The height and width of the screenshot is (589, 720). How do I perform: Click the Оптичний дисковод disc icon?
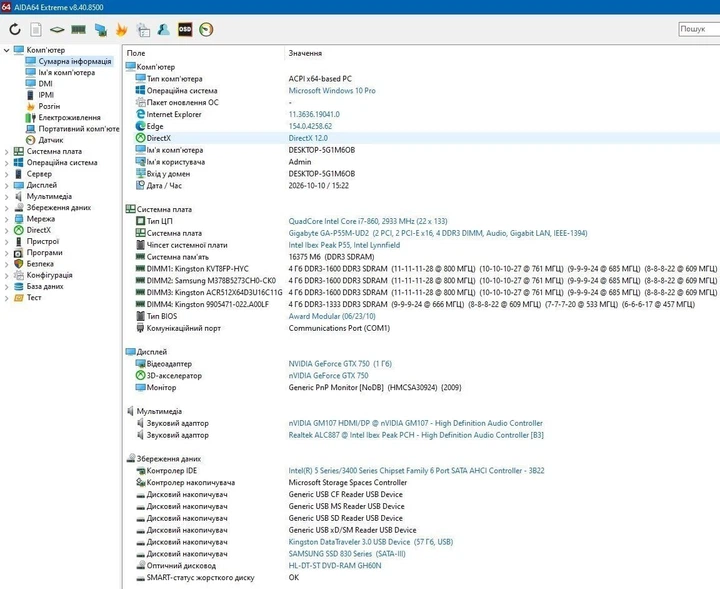141,565
